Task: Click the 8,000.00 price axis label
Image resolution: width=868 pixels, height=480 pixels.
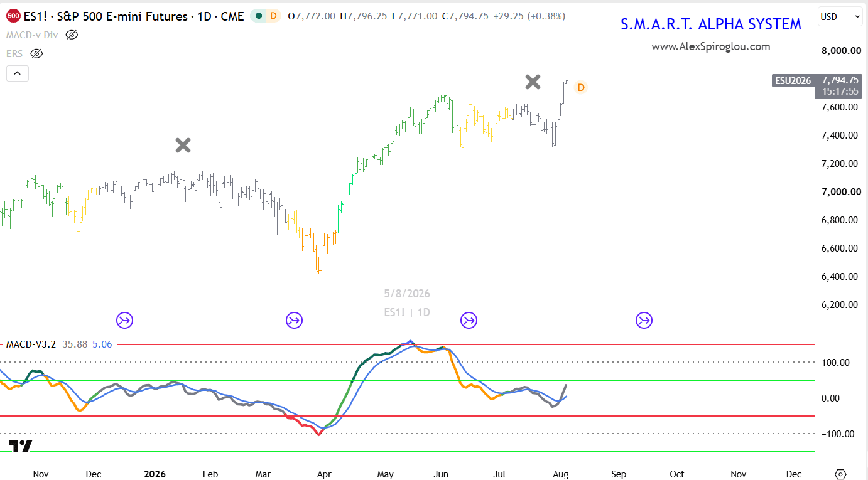Action: [x=840, y=51]
